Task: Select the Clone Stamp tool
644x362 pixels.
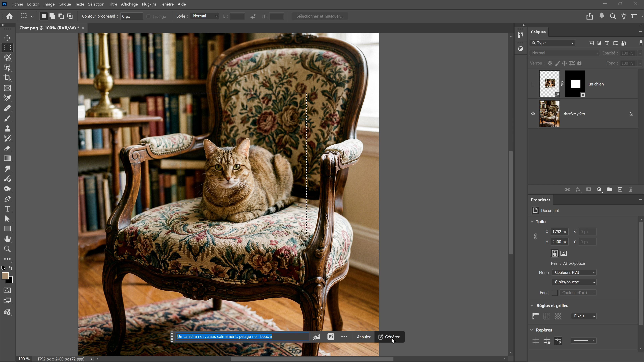Action: (x=7, y=128)
